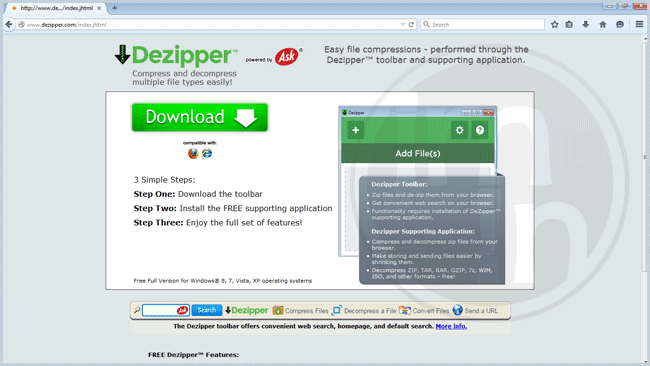
Task: Reload the page with refresh icon
Action: 411,24
